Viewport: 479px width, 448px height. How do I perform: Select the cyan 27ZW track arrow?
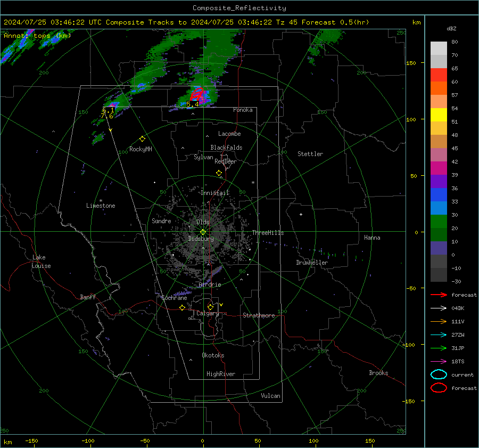[x=439, y=335]
